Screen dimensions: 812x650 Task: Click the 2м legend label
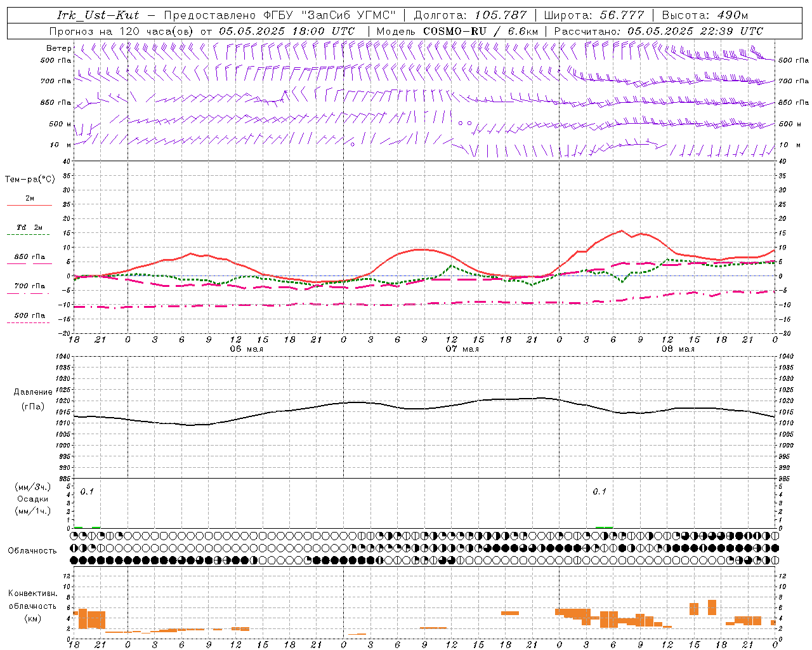[x=30, y=198]
